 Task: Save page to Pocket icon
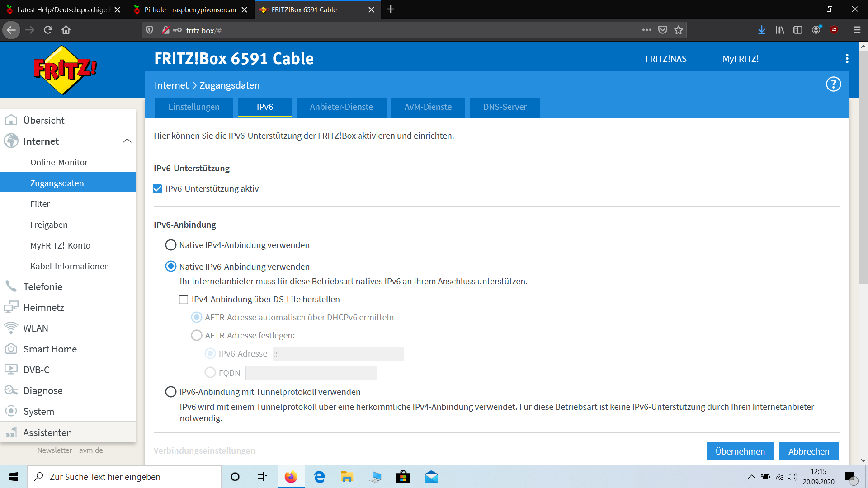(663, 30)
